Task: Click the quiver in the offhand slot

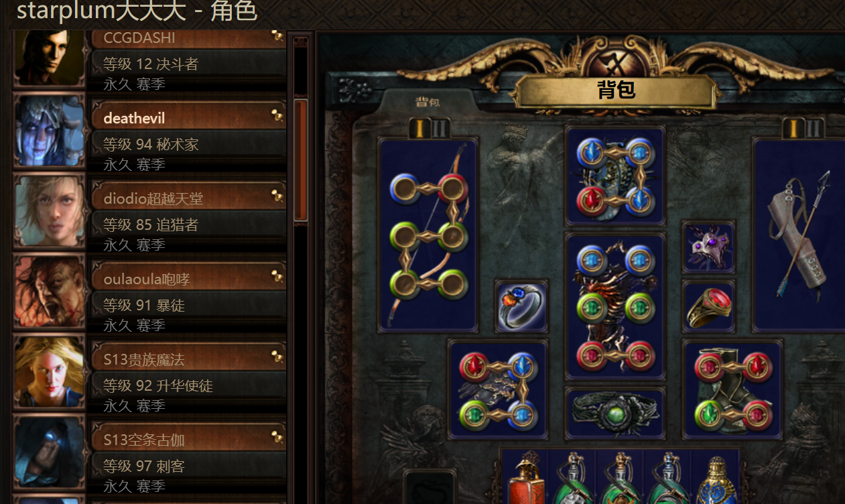Action: point(799,235)
